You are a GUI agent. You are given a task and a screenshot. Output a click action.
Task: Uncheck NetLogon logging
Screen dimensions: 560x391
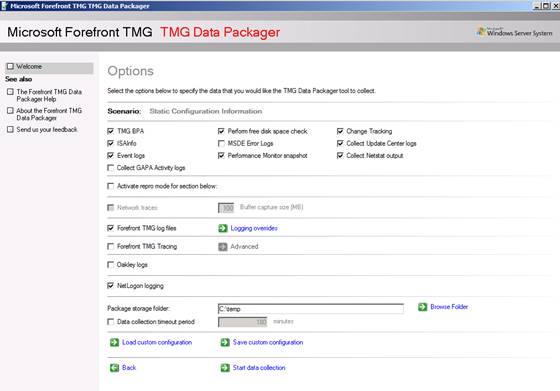111,286
